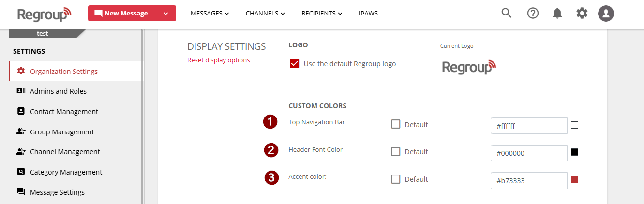The width and height of the screenshot is (644, 204).
Task: Expand the Recipients dropdown menu
Action: click(x=322, y=14)
